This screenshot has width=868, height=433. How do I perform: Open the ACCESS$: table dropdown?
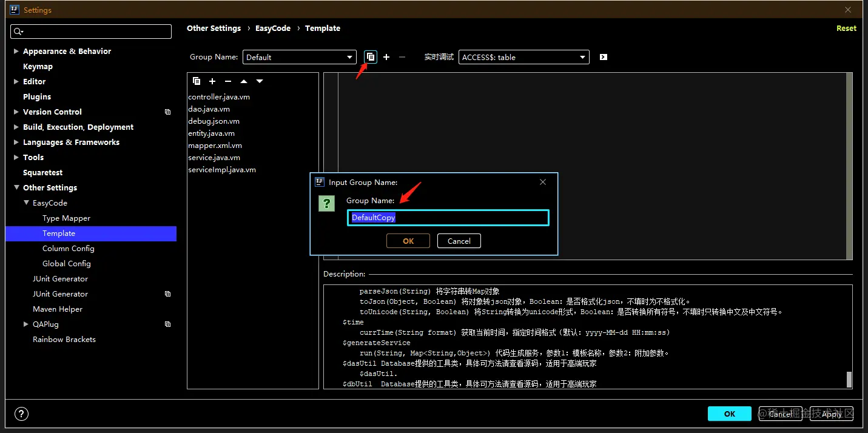click(524, 57)
